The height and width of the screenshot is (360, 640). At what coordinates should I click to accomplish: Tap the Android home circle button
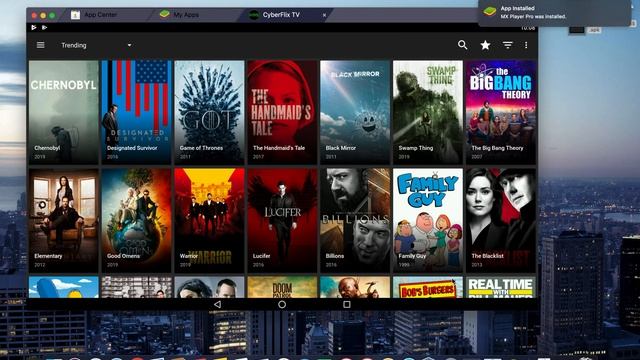pos(282,304)
